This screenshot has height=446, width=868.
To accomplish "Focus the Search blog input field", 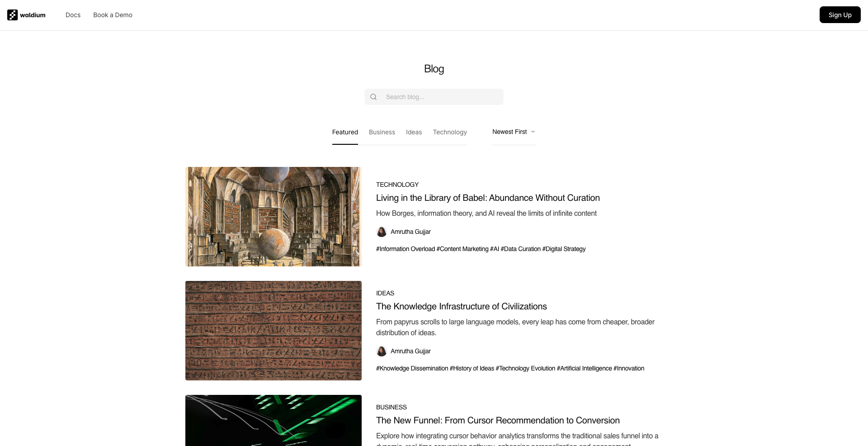I will pyautogui.click(x=441, y=97).
